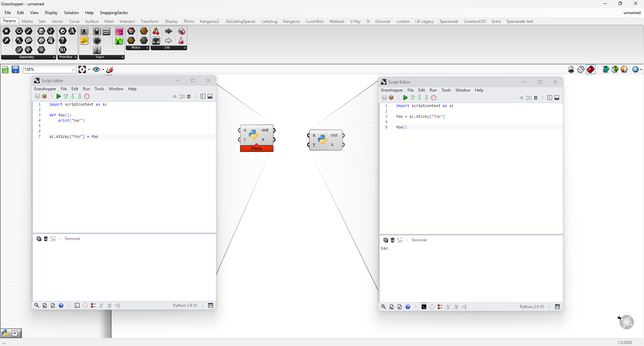
Task: Click the search icon in left editor bottom bar
Action: click(37, 305)
